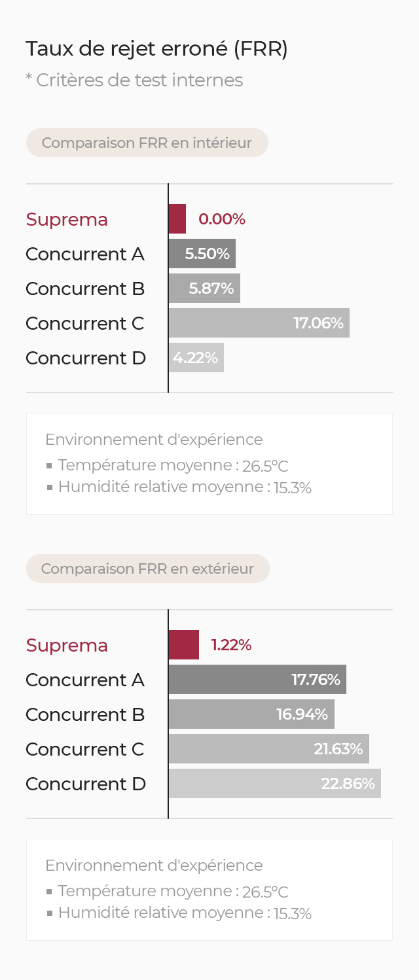Select the outdoor Suprema 1.22% red bar
The width and height of the screenshot is (419, 980).
pos(184,645)
